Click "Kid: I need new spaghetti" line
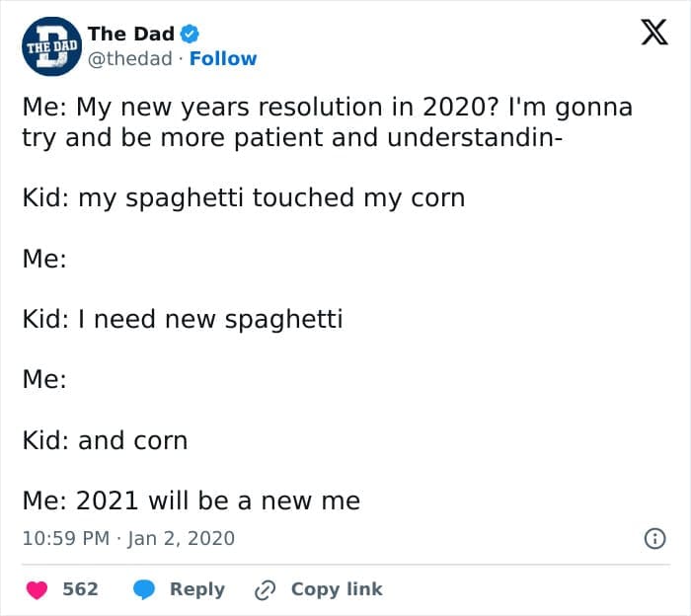691x616 pixels. coord(182,319)
